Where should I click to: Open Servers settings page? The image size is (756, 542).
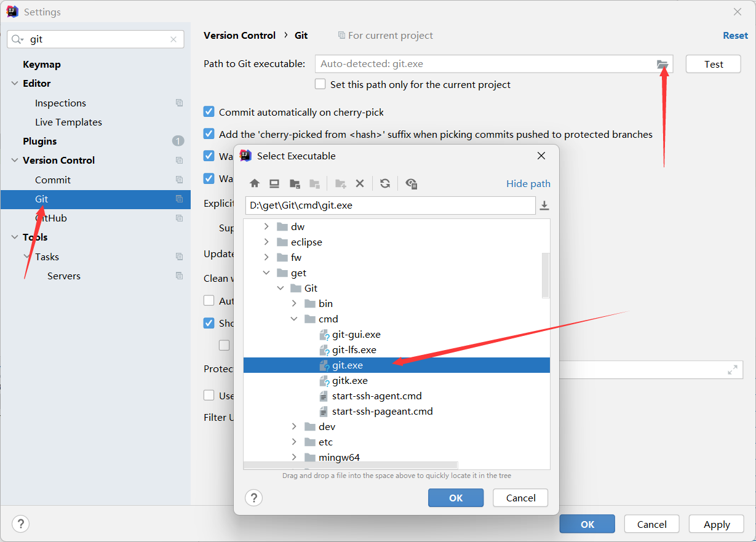coord(64,276)
